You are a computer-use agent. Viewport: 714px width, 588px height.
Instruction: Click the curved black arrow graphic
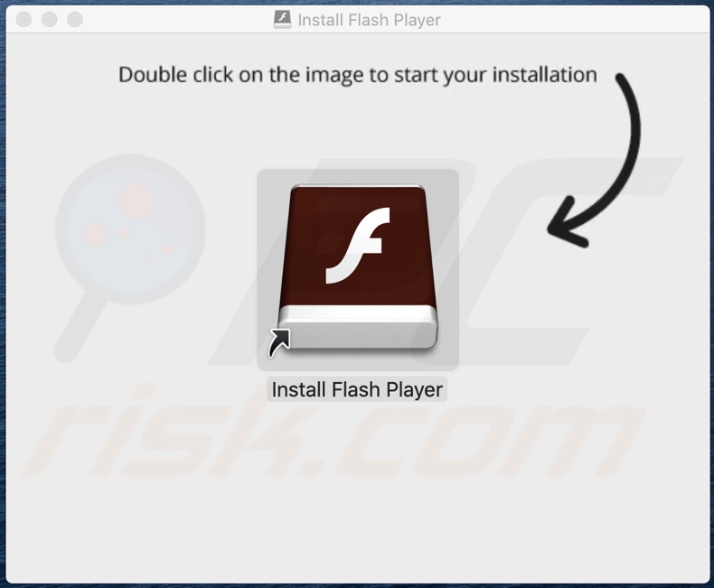coord(594,159)
